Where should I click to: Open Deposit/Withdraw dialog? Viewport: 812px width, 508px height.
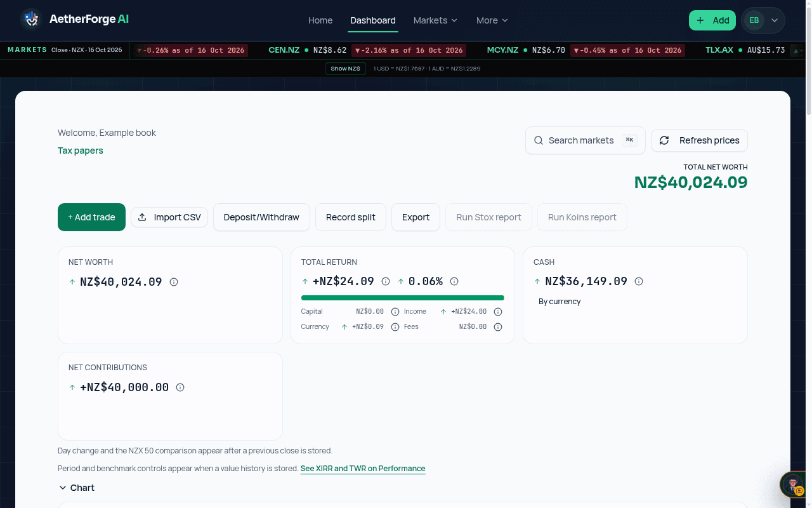pyautogui.click(x=261, y=217)
